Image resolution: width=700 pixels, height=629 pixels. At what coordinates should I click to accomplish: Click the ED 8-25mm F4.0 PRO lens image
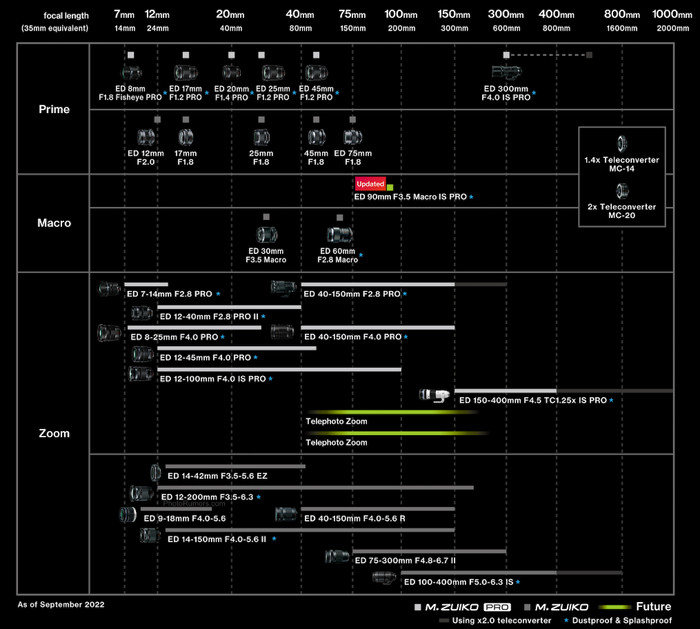(x=109, y=333)
